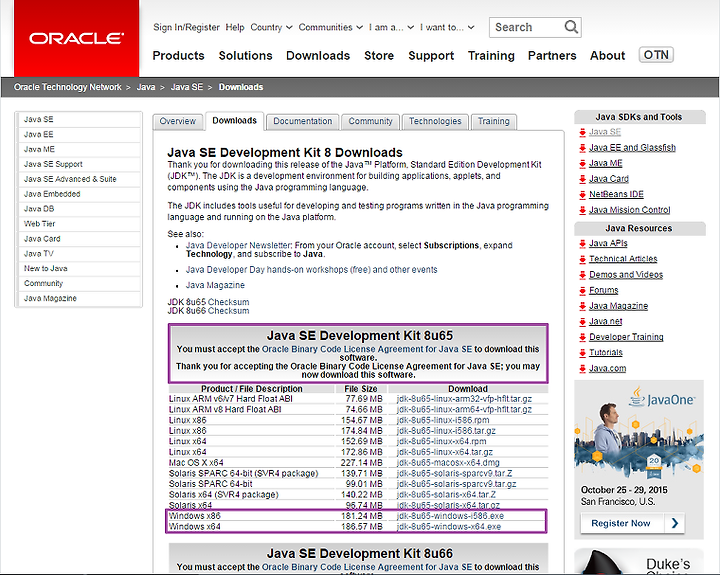Open the JDK 8u65 Checksum link
The width and height of the screenshot is (720, 575).
[x=208, y=302]
